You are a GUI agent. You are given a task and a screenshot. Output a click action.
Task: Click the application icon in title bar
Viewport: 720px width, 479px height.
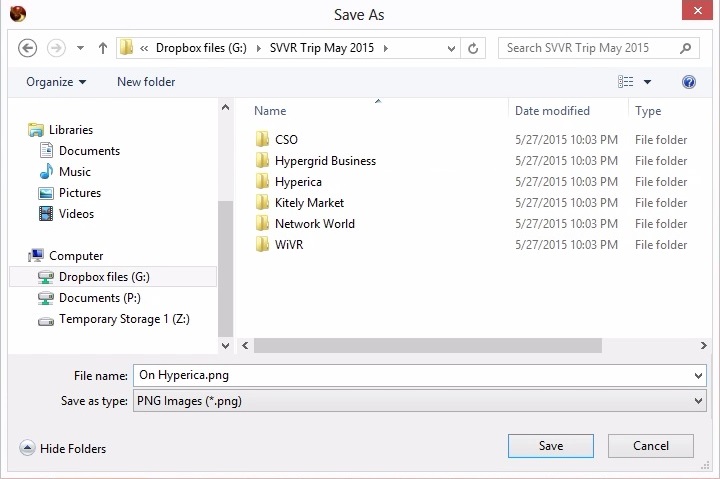point(18,14)
